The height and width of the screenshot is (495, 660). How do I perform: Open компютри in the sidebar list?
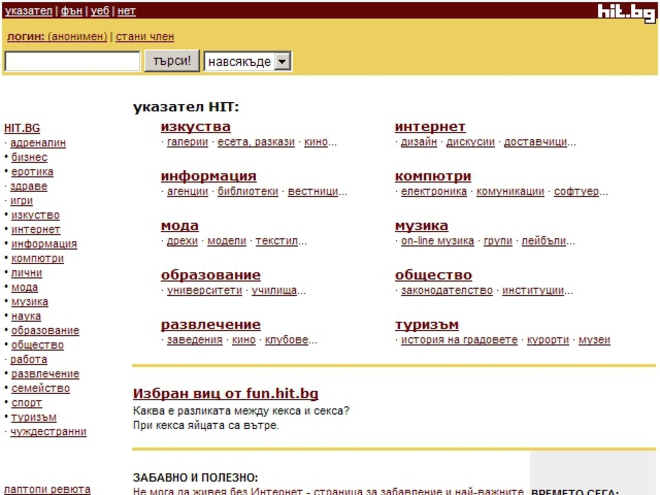[37, 258]
